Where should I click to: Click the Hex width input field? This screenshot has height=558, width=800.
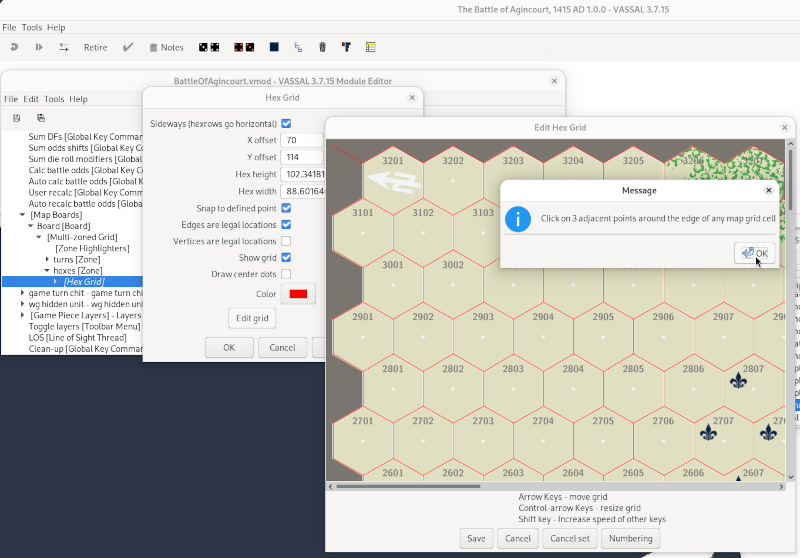(303, 191)
